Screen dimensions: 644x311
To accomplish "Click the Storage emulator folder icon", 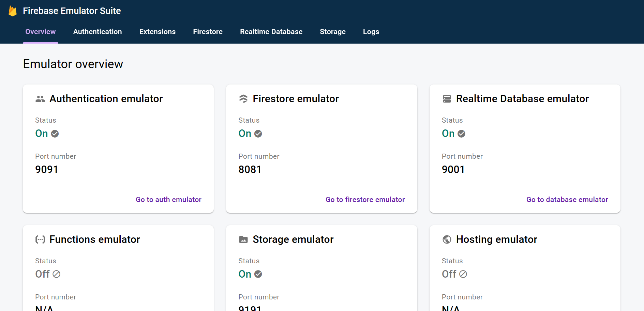I will pyautogui.click(x=243, y=239).
